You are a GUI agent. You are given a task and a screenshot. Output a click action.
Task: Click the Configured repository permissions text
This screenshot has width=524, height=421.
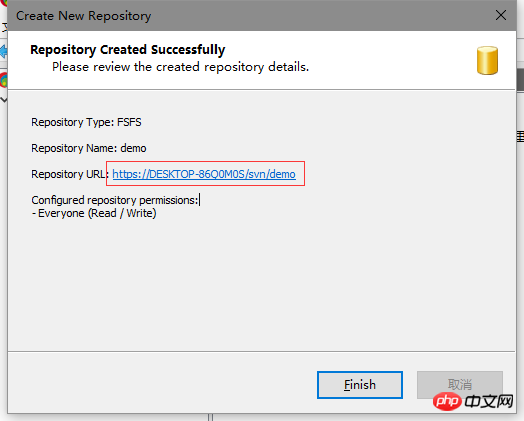(115, 200)
